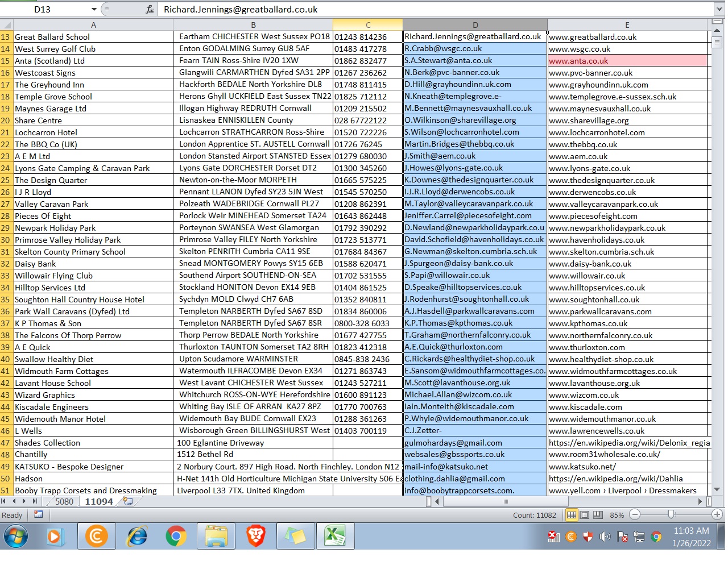This screenshot has width=728, height=582.
Task: Expand the formula bar
Action: tap(719, 9)
